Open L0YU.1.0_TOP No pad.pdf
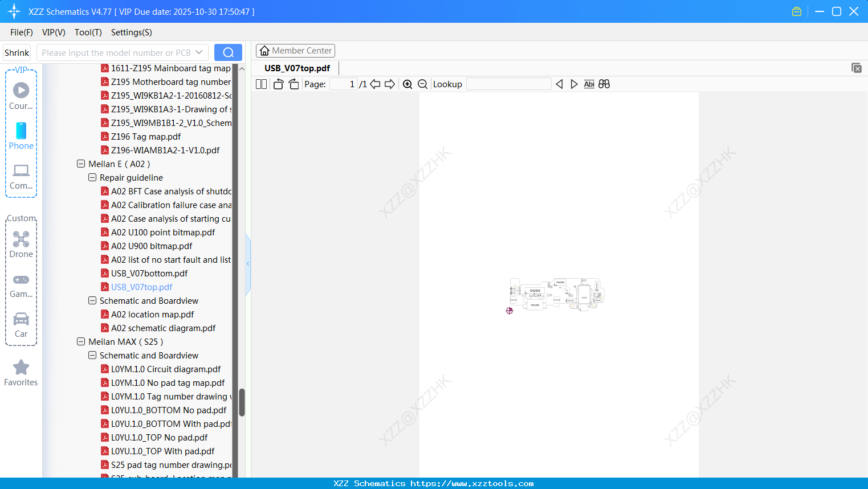The width and height of the screenshot is (868, 489). click(x=160, y=438)
